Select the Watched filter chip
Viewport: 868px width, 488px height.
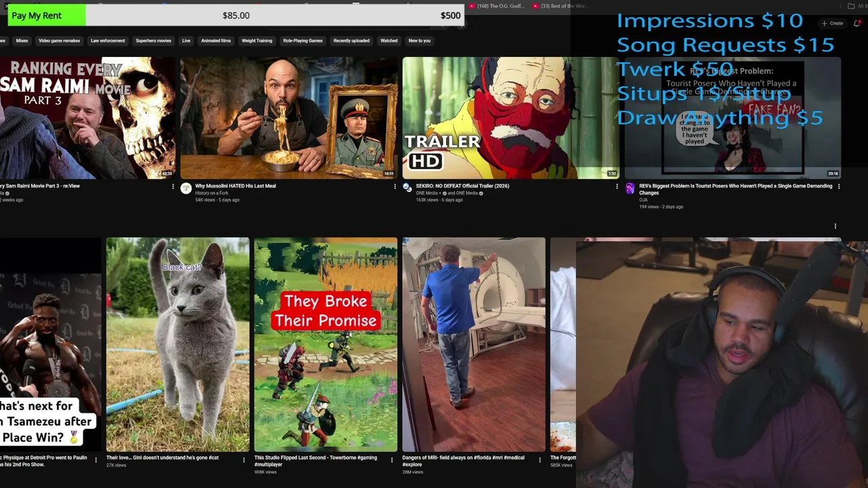[389, 41]
